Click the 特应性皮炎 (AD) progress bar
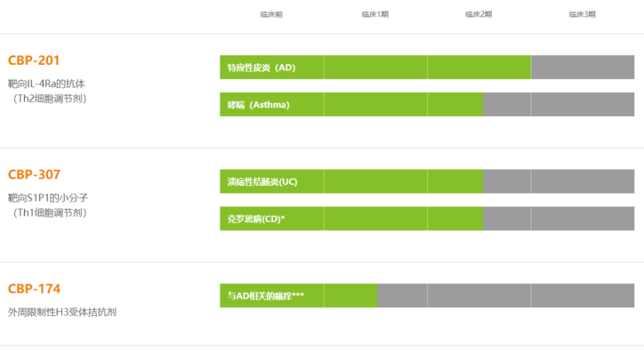 427,68
